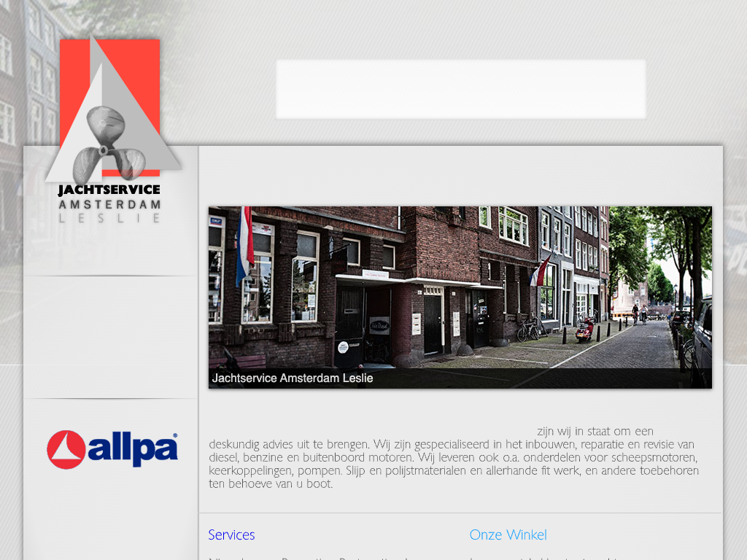Screen dimensions: 747x560
Task: Click the allpa red circle emblem
Action: click(66, 450)
